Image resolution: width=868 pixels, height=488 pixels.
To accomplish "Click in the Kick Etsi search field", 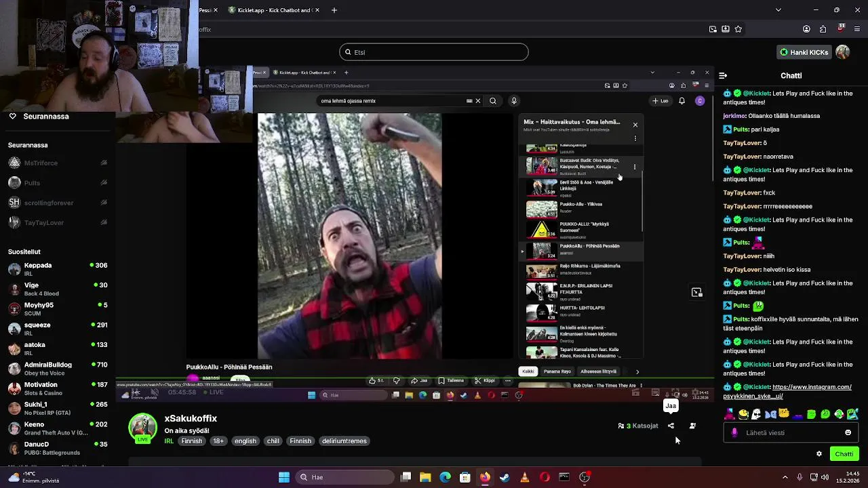I will [434, 52].
